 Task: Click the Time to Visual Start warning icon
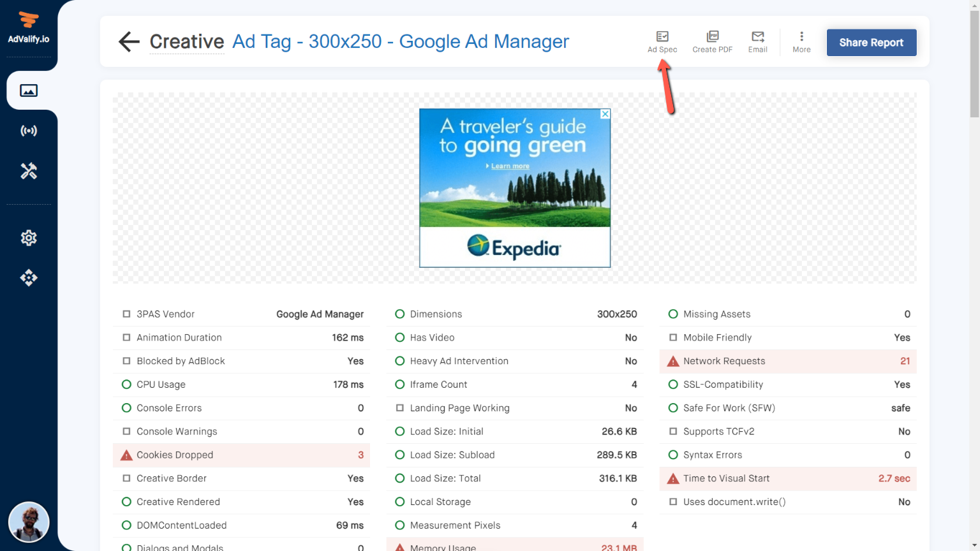click(673, 479)
